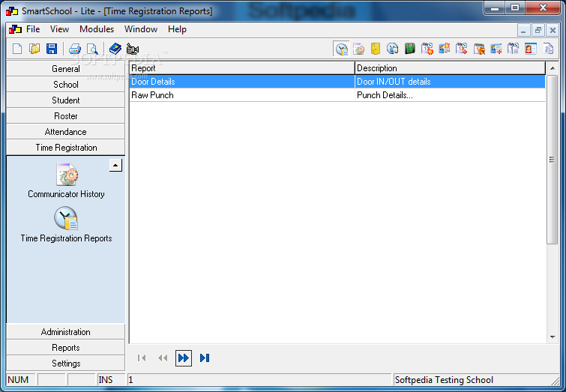Image resolution: width=566 pixels, height=392 pixels.
Task: Expand the Attendance sidebar section
Action: point(66,132)
